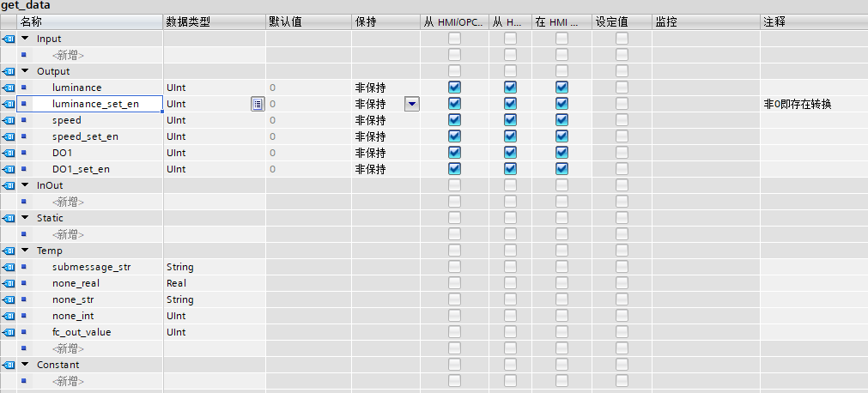Click the <新增> field under InOut

tap(68, 202)
